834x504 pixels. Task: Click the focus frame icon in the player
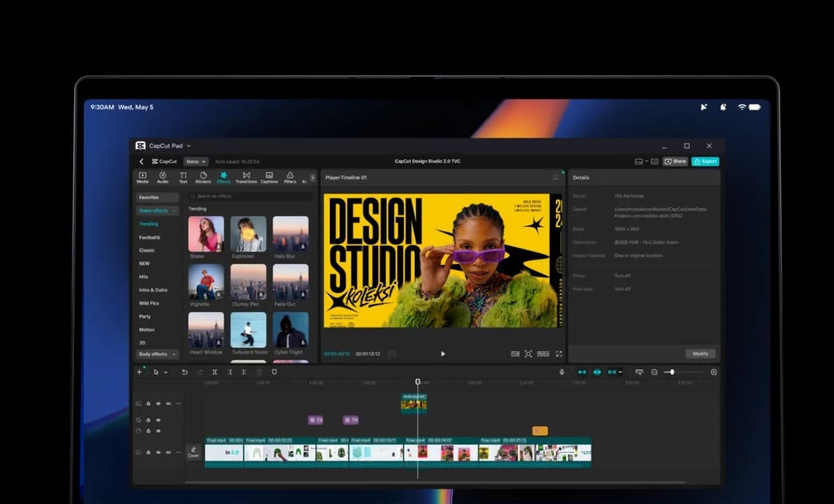[529, 354]
